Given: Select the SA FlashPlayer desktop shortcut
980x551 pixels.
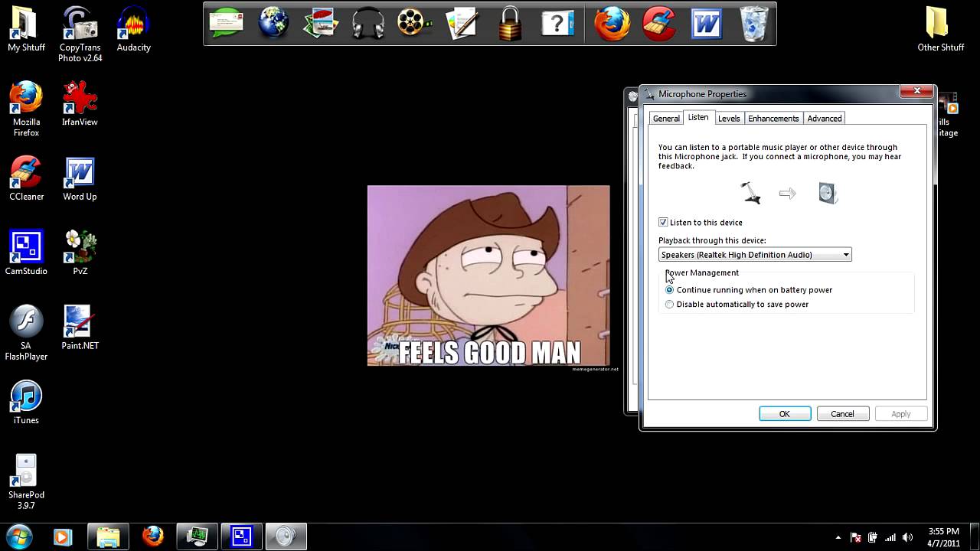Looking at the screenshot, I should pos(26,333).
